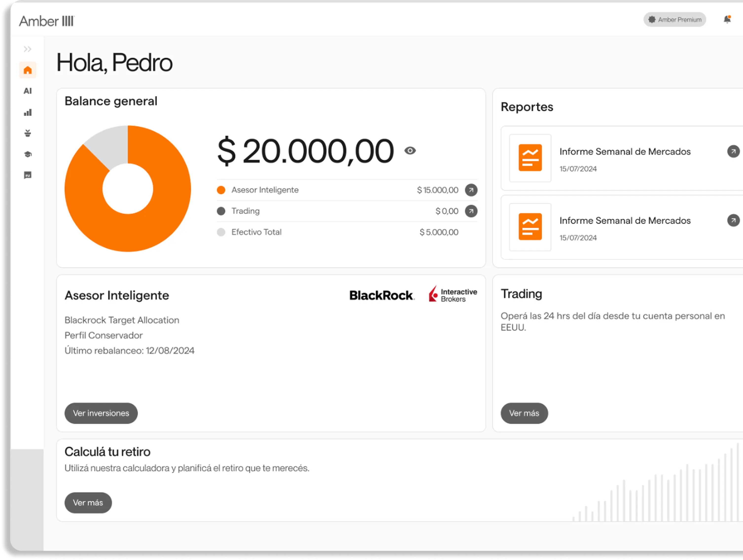Viewport: 743px width, 560px height.
Task: Click the Amber logo
Action: pyautogui.click(x=47, y=21)
